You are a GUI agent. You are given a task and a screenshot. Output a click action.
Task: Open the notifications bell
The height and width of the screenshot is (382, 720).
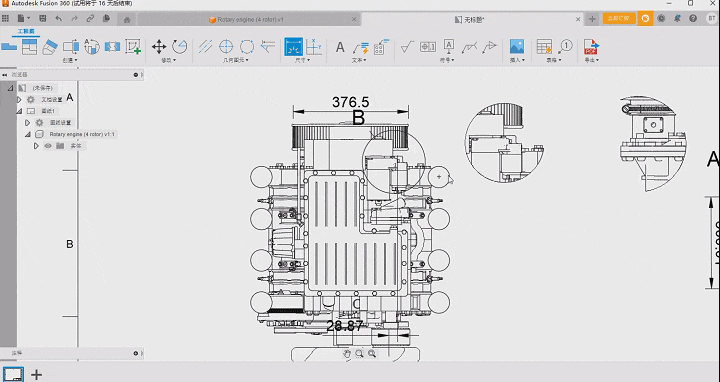tap(677, 19)
